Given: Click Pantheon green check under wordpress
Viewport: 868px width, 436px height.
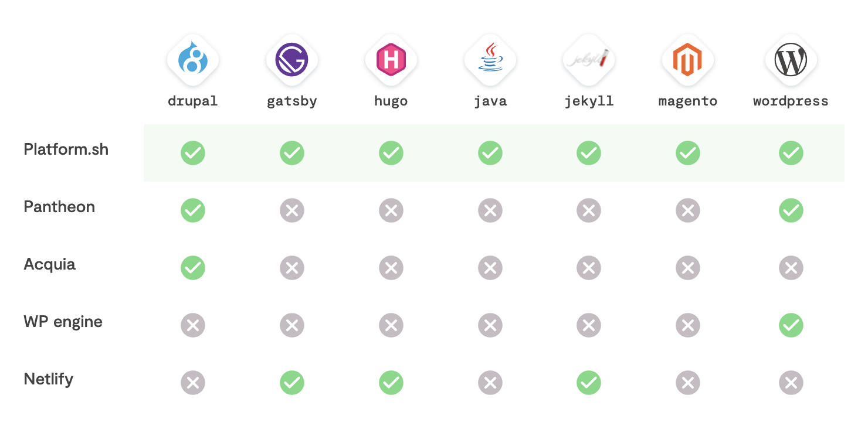Looking at the screenshot, I should 791,210.
